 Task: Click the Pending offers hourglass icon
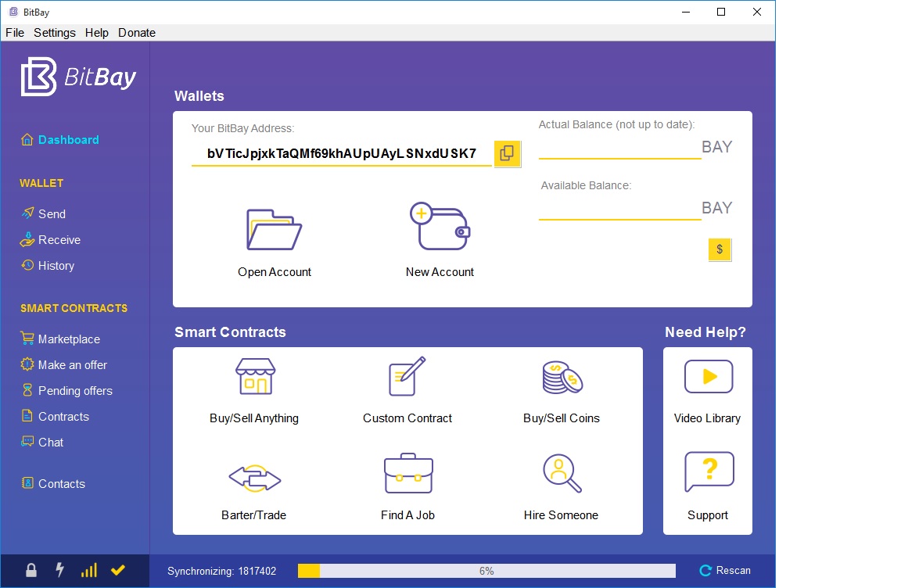(x=27, y=390)
